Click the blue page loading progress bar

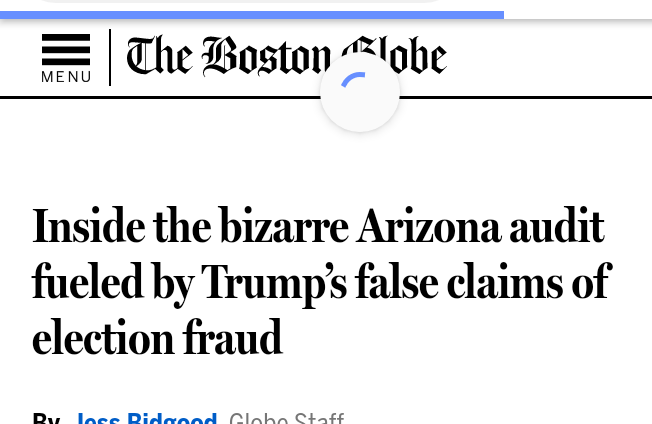coord(250,15)
